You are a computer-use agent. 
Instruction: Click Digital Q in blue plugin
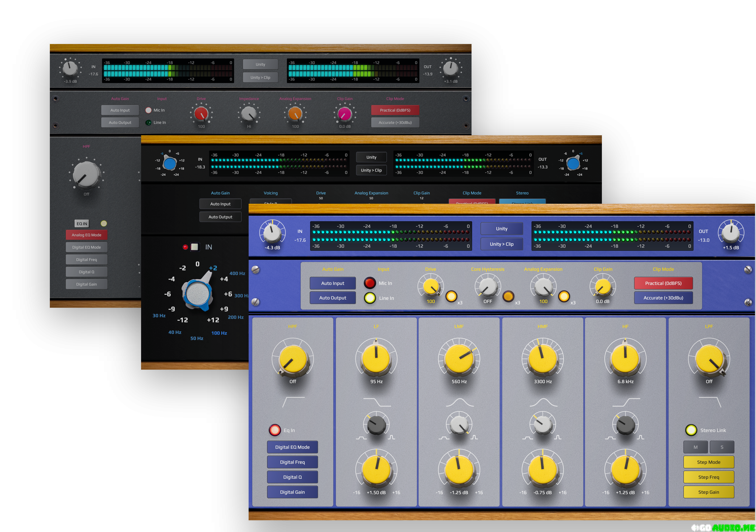292,477
